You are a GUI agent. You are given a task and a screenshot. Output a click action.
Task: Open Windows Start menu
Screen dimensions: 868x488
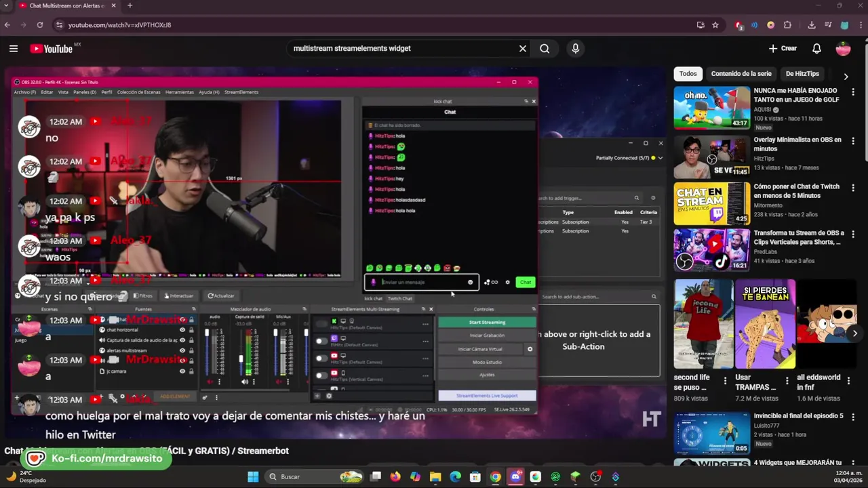253,476
